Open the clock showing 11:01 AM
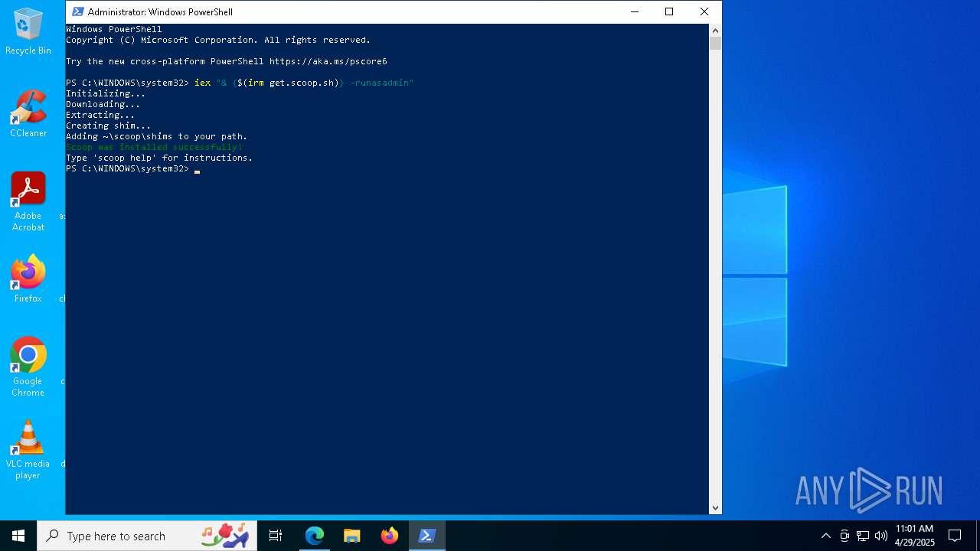 point(914,536)
